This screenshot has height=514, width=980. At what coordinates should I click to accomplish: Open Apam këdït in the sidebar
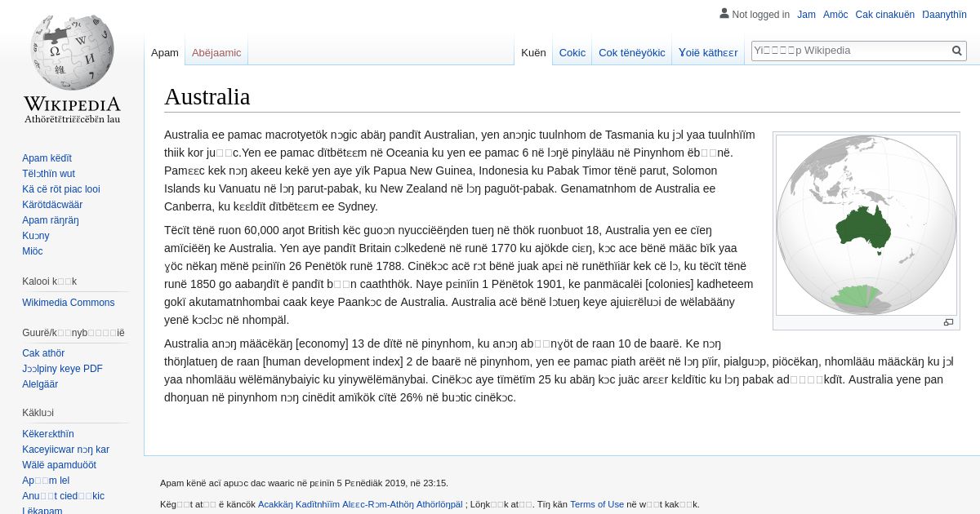[47, 158]
